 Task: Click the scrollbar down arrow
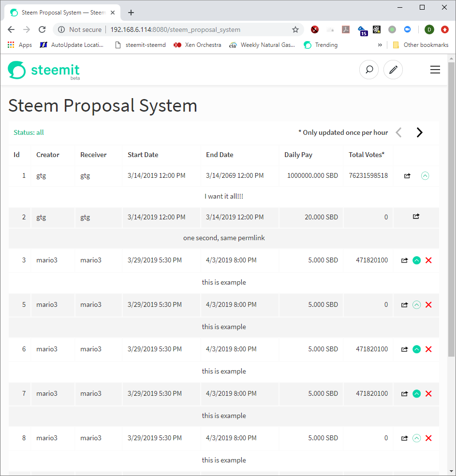[x=451, y=471]
